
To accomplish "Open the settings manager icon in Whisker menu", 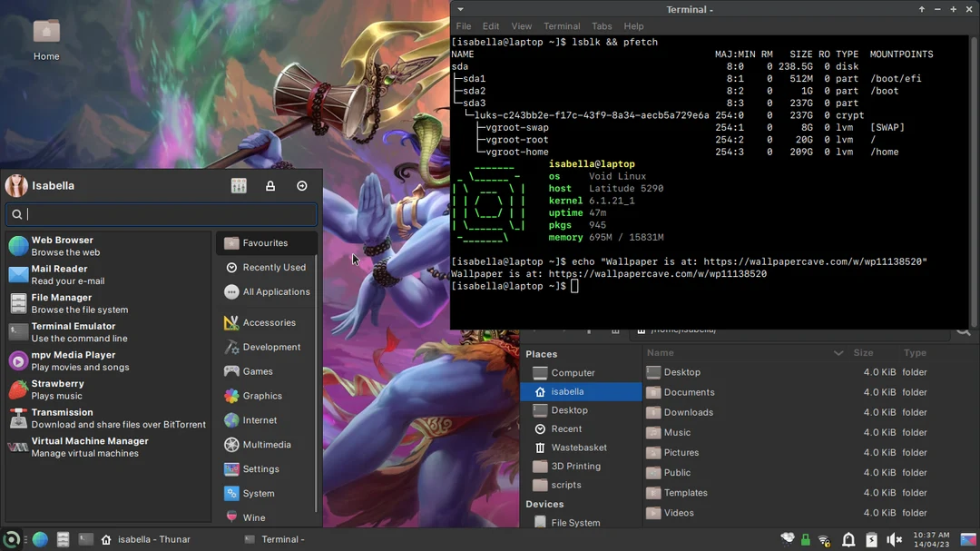I will click(239, 185).
